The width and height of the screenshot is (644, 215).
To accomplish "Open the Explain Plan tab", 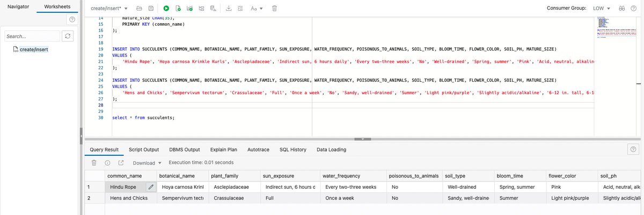I will tap(224, 149).
